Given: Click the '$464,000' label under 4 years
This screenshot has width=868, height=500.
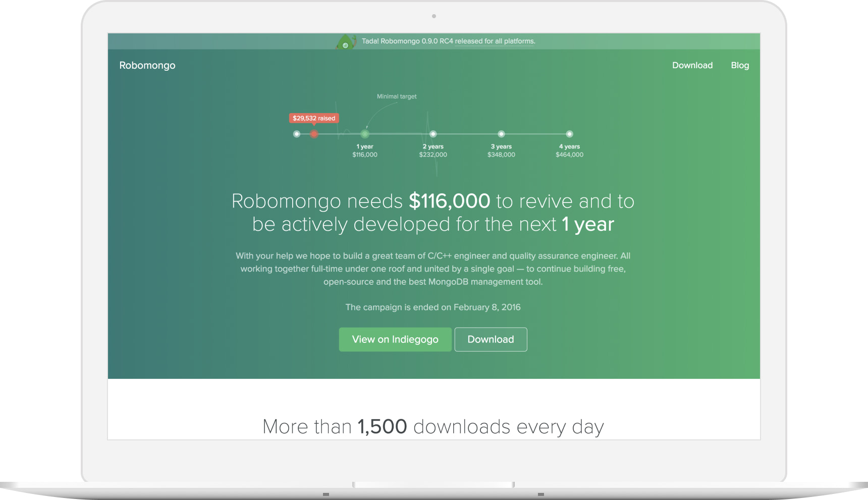Looking at the screenshot, I should (x=569, y=155).
